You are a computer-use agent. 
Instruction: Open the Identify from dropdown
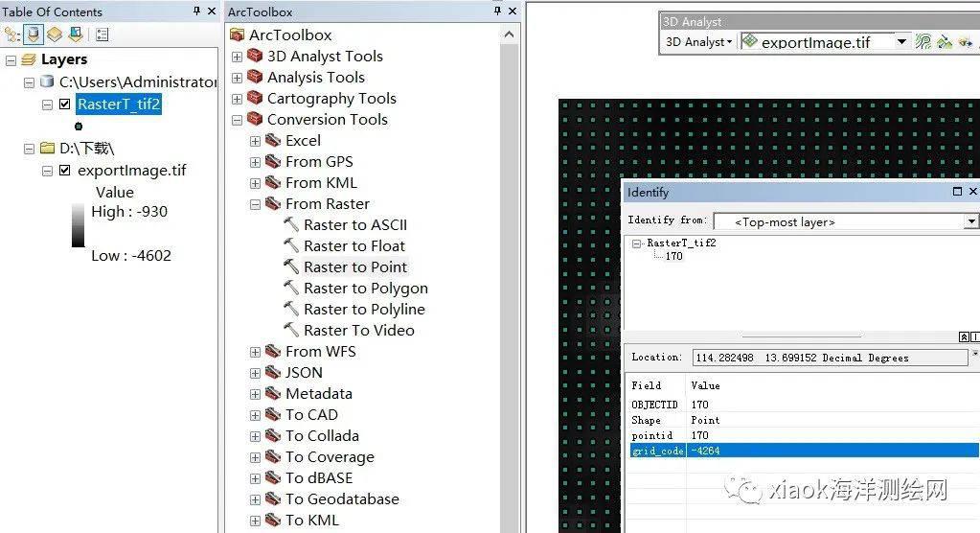point(970,221)
